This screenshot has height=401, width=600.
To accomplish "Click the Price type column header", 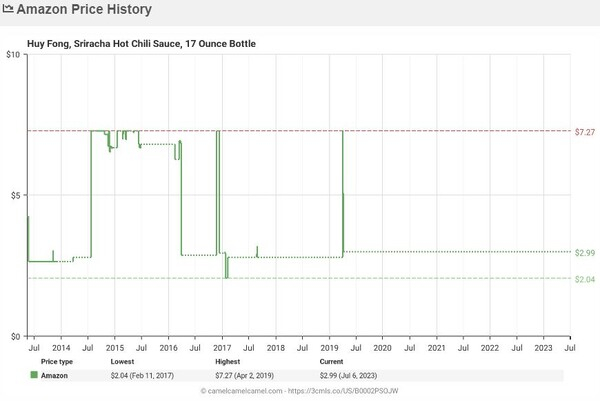I will point(56,360).
